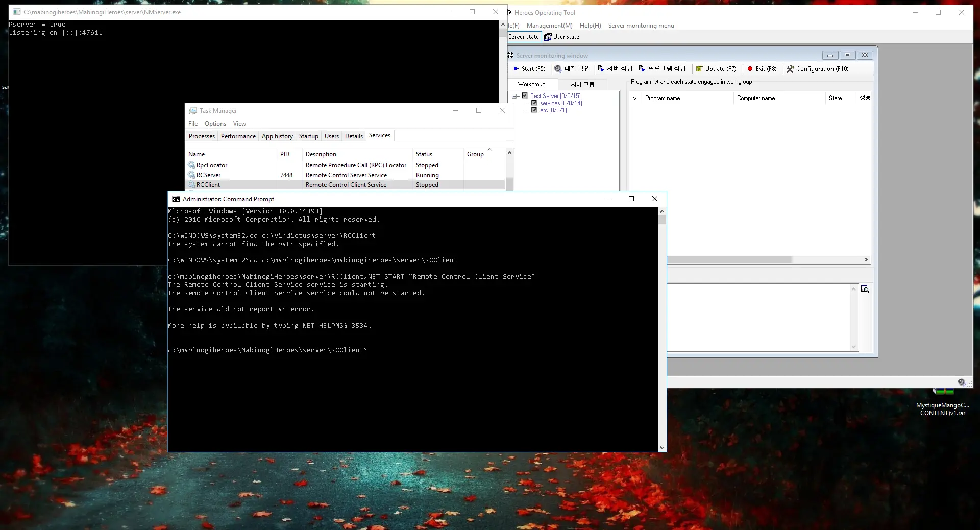Open Configuration (F10) tools icon
Image resolution: width=980 pixels, height=530 pixels.
pos(790,69)
